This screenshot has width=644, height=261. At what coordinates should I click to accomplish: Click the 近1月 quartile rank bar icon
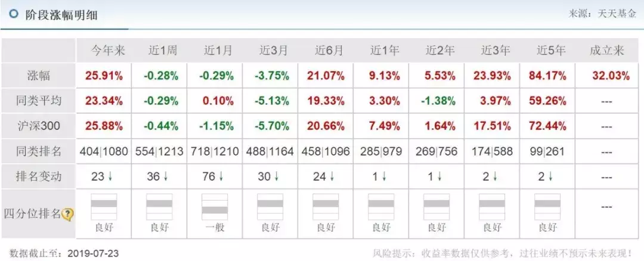tap(215, 206)
